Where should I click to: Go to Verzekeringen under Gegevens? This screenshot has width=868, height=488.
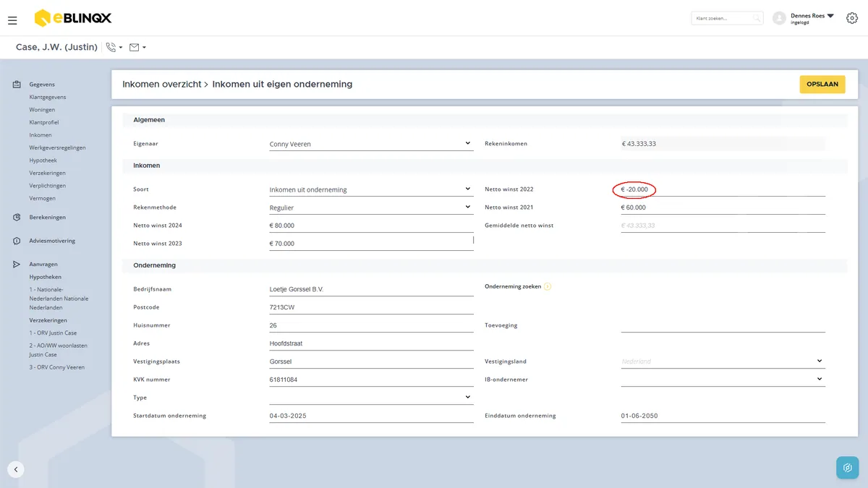(48, 173)
